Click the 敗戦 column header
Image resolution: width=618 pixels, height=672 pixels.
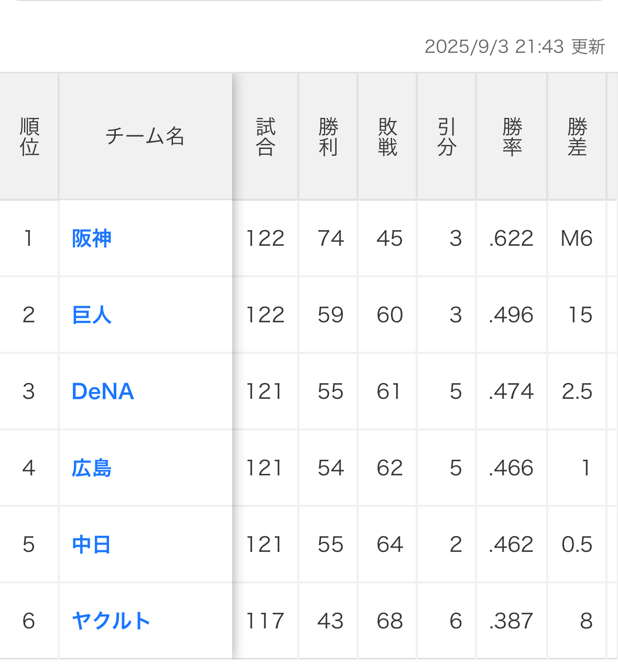click(x=387, y=137)
